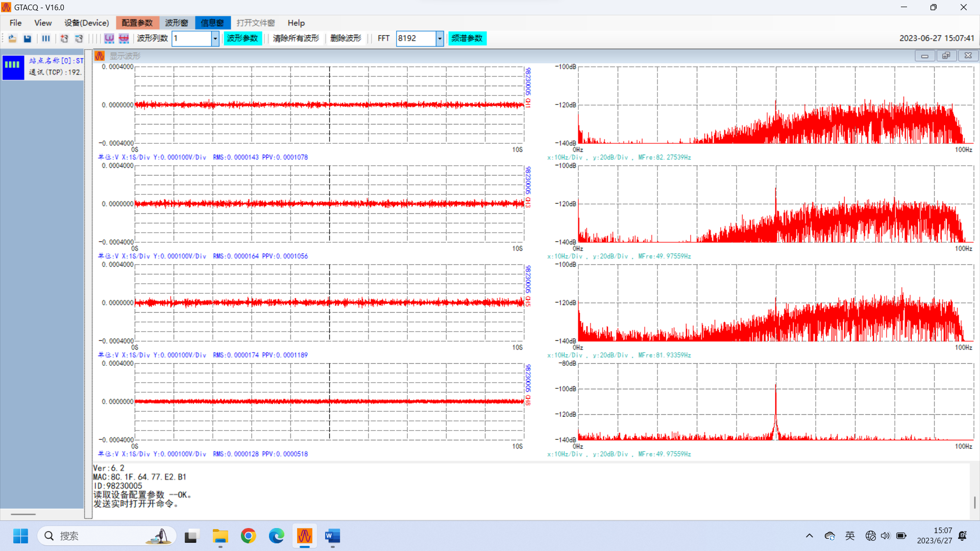This screenshot has height=551, width=980.
Task: Open the View menu
Action: [43, 23]
